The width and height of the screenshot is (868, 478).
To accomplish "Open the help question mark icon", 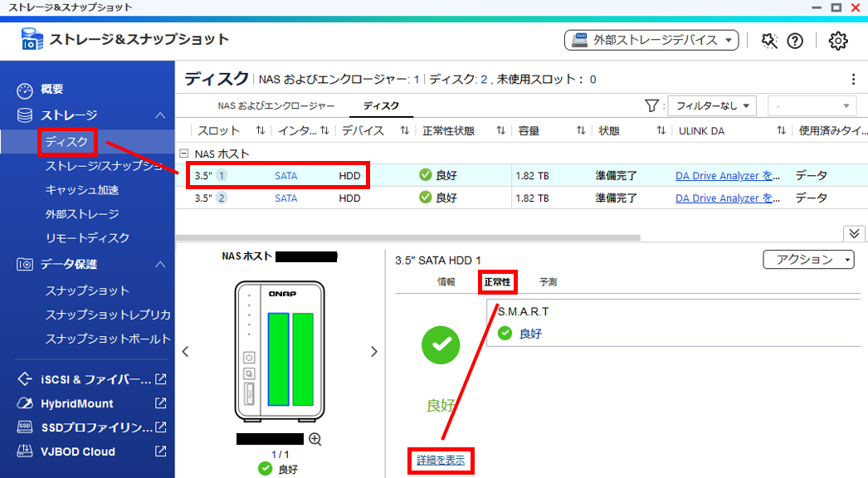I will (x=795, y=41).
